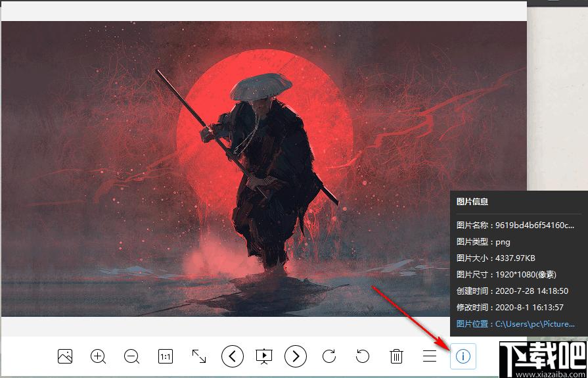Go to the next image
Image resolution: width=588 pixels, height=378 pixels.
pos(296,356)
